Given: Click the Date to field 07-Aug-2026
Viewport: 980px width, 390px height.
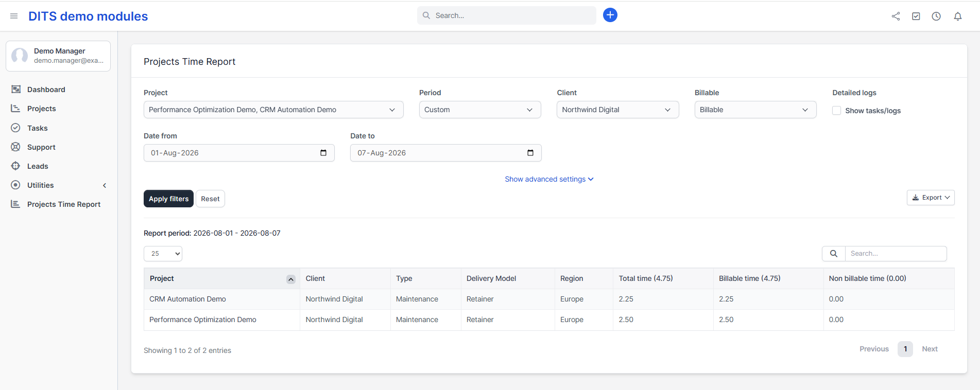Looking at the screenshot, I should tap(446, 153).
